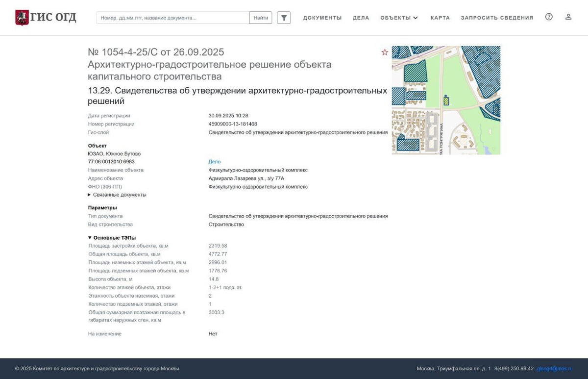Screen dimensions: 588x379
Task: Select total area value 4772.77
Action: [x=218, y=254]
